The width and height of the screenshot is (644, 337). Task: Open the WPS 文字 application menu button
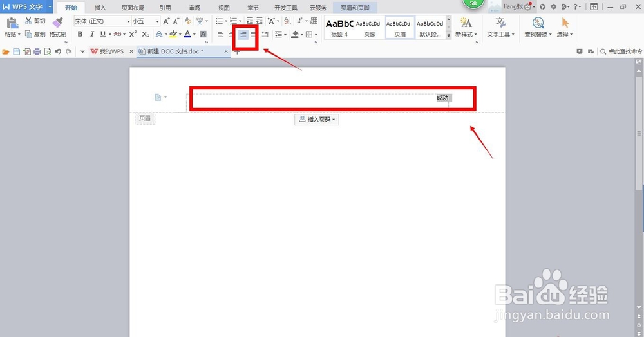pos(26,6)
